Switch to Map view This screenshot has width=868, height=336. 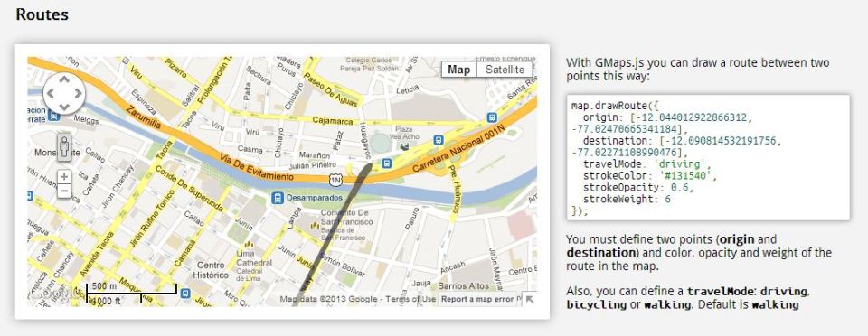click(x=459, y=70)
